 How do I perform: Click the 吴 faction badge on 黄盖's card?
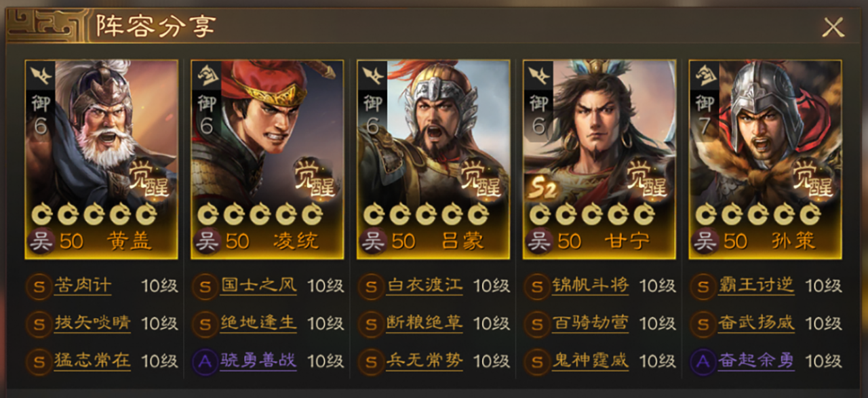tap(41, 241)
